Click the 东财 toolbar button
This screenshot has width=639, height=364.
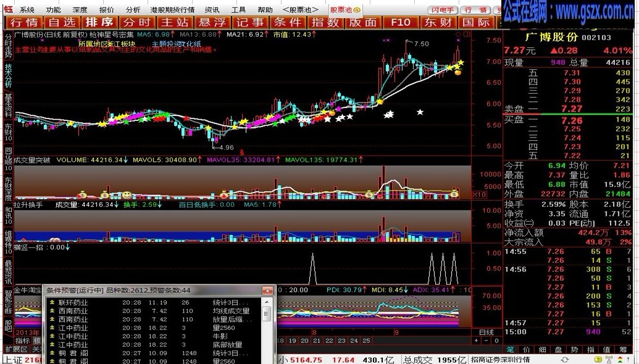438,22
